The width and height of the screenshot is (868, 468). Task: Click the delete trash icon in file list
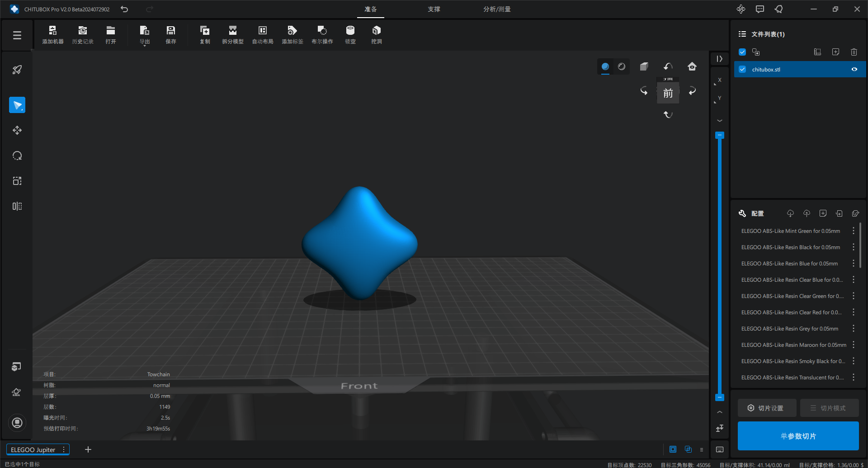point(854,52)
